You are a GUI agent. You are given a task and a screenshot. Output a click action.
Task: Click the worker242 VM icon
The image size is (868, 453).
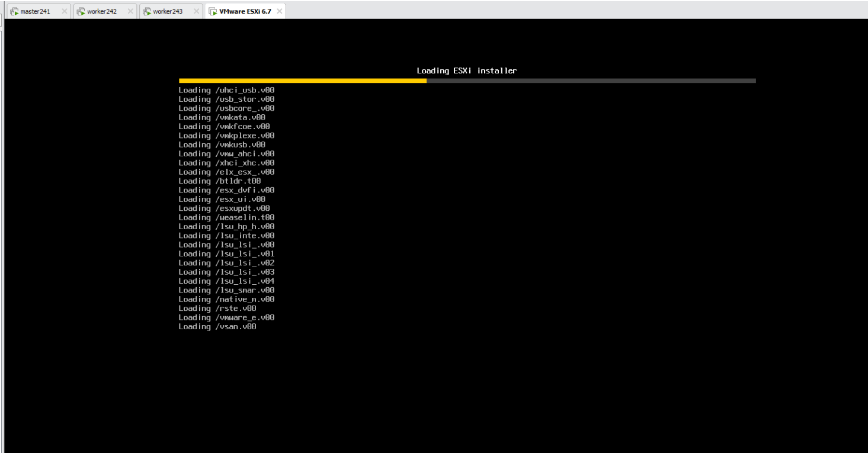click(81, 11)
